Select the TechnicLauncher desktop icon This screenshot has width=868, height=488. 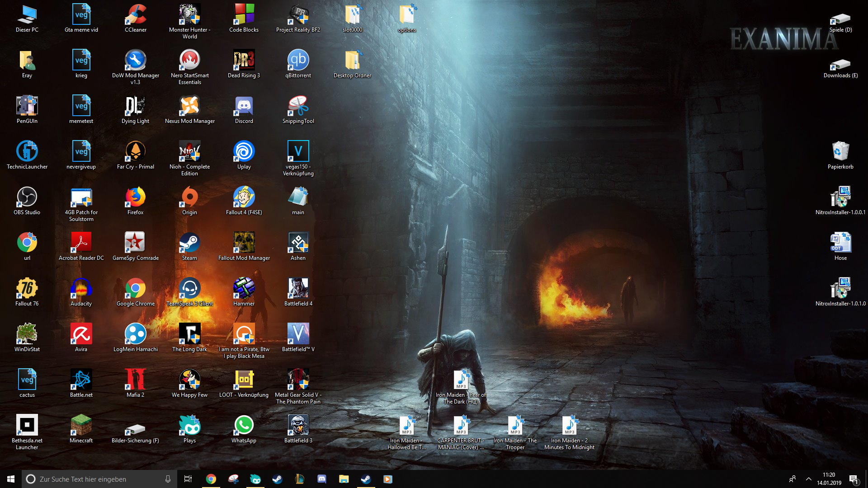(27, 155)
